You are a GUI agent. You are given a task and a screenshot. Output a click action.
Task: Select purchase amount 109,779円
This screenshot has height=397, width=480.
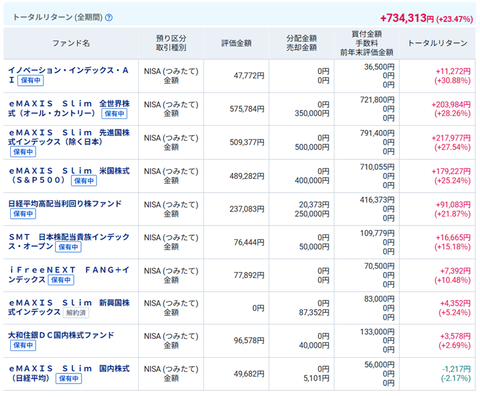(x=377, y=233)
